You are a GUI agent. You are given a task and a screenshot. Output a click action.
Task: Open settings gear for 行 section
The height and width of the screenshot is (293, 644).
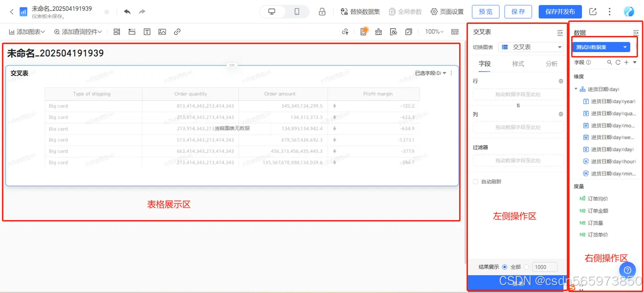[561, 81]
